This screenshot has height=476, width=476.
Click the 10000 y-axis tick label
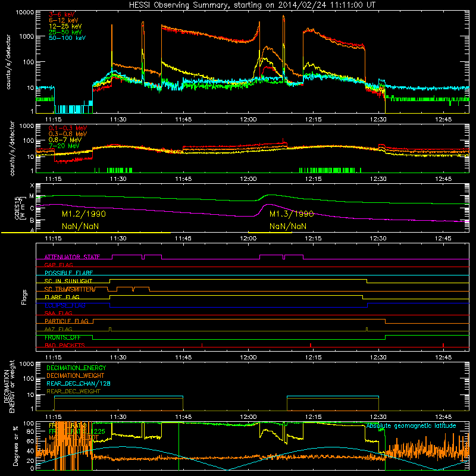click(x=25, y=12)
